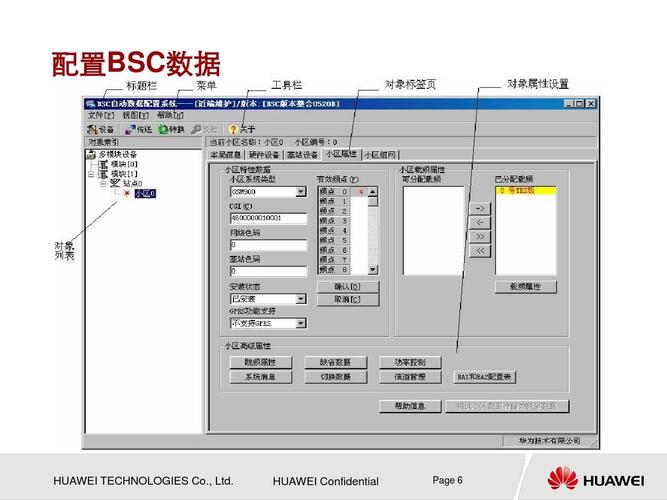Screen dimensions: 667x500
Task: Click the 设备 toolbar icon
Action: pos(92,129)
